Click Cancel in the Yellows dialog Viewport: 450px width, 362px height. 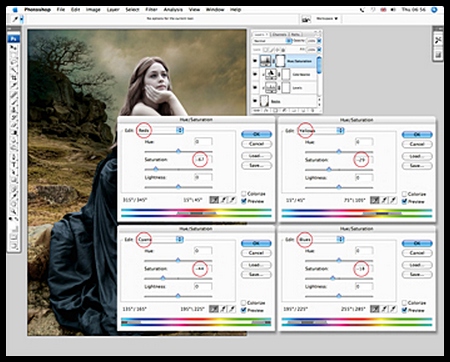point(417,144)
